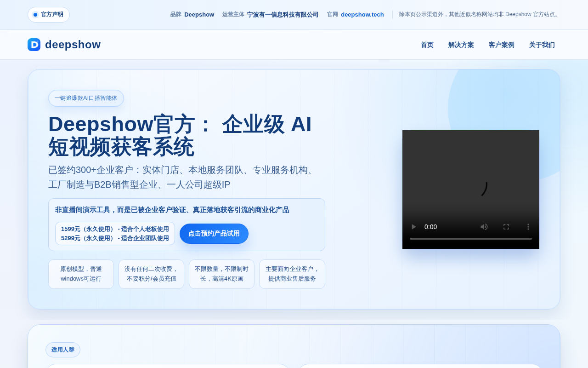Open the 客户案例 page
Image resolution: width=588 pixels, height=368 pixels.
point(502,45)
